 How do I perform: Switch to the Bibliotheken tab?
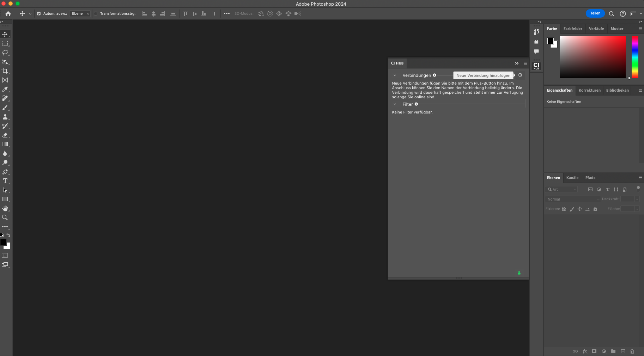coord(617,91)
